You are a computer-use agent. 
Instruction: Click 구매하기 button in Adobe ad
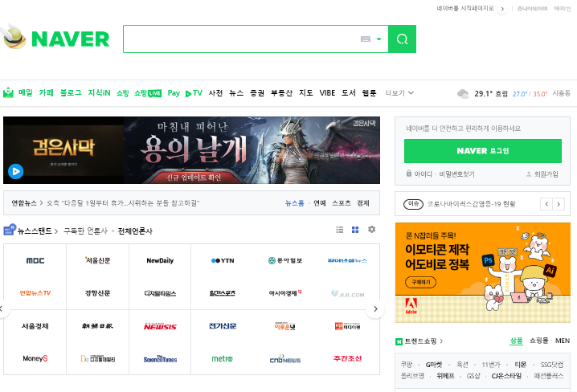(421, 282)
